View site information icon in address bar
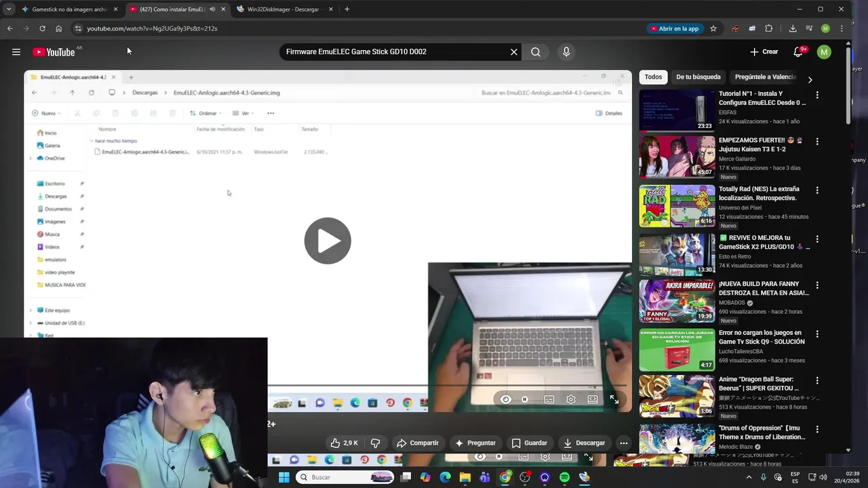 tap(78, 28)
